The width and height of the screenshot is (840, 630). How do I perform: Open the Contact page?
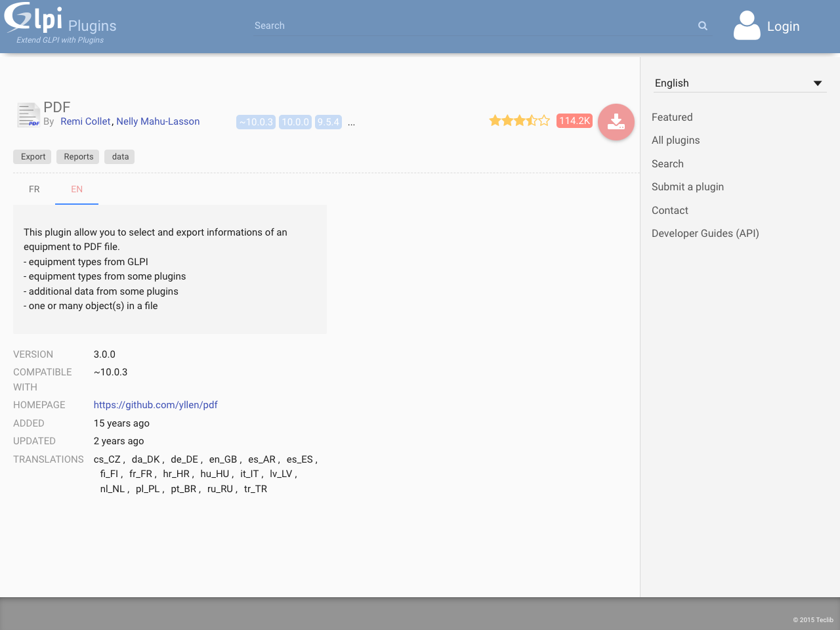670,211
